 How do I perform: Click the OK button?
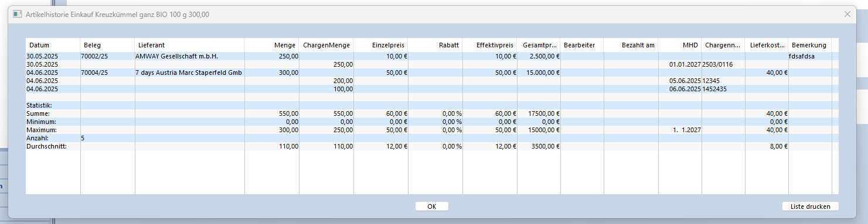point(431,206)
